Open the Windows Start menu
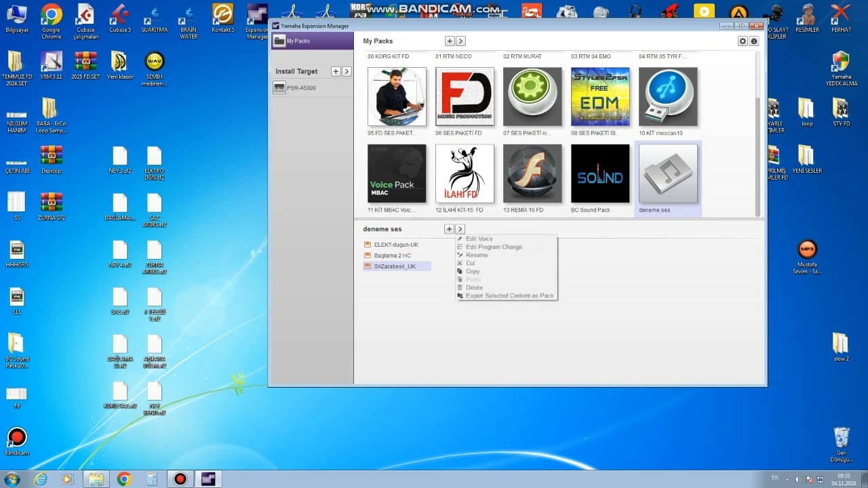The width and height of the screenshot is (868, 488). [12, 479]
